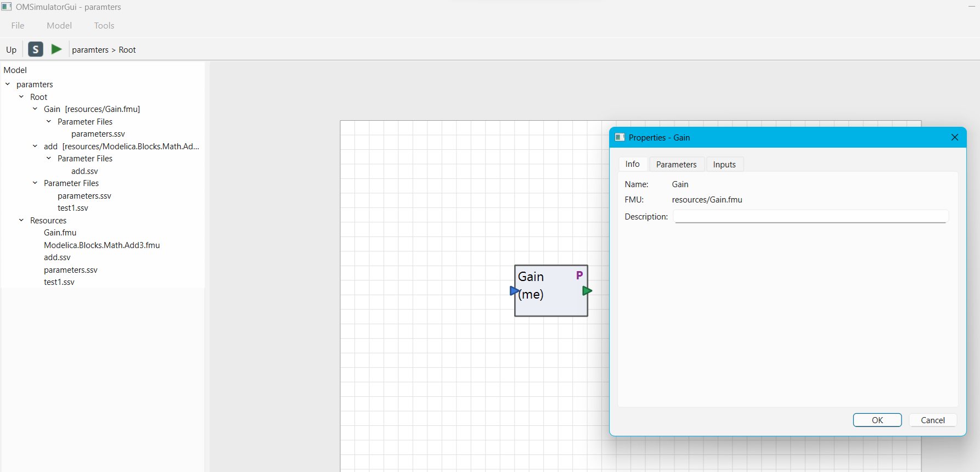Screen dimensions: 980x472
Task: Click the green output connector on Gain block
Action: pyautogui.click(x=587, y=291)
